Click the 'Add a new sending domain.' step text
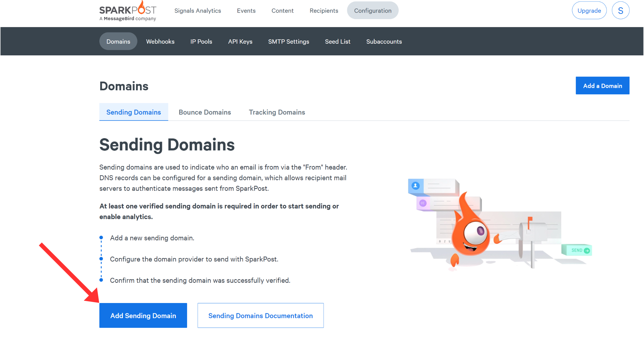This screenshot has height=337, width=644. 152,238
